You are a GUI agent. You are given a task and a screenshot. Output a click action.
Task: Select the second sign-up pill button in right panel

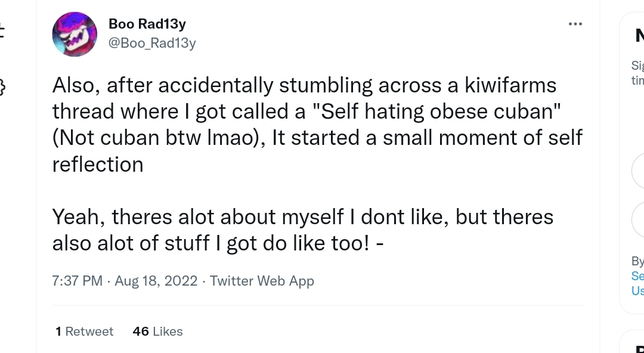pyautogui.click(x=637, y=219)
